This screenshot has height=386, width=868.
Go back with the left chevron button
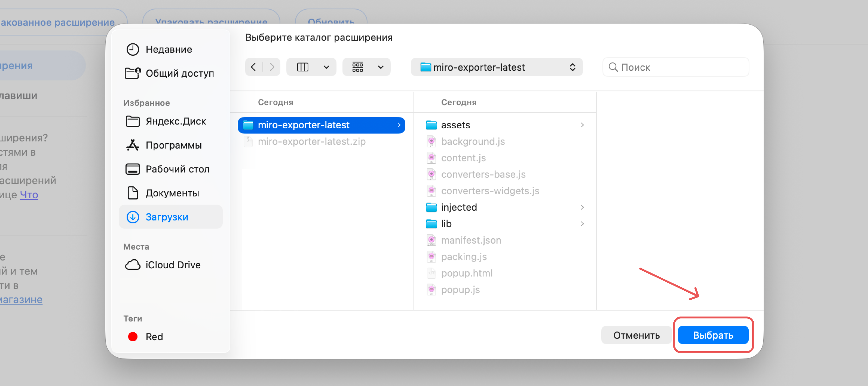[254, 67]
